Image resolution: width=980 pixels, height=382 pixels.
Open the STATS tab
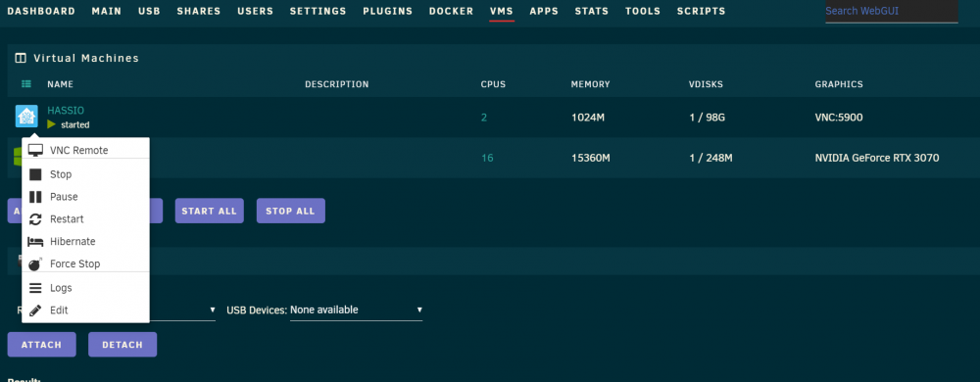[x=592, y=11]
